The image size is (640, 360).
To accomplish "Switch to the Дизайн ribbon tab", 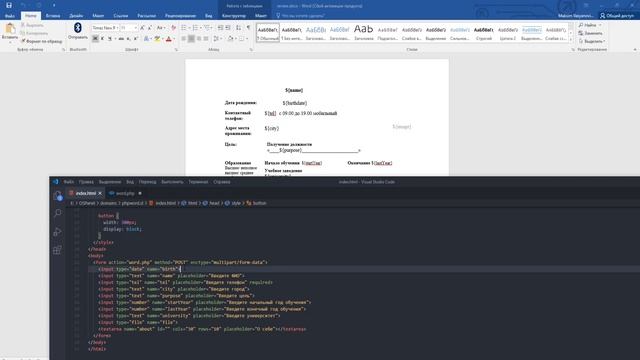I will tap(76, 16).
